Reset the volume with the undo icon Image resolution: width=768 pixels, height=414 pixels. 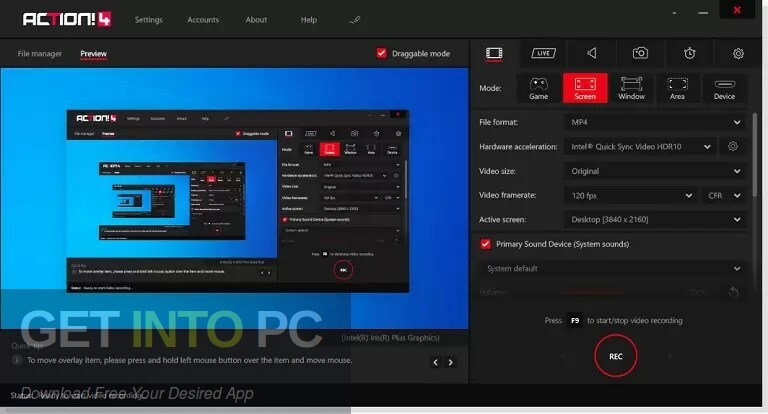click(733, 292)
